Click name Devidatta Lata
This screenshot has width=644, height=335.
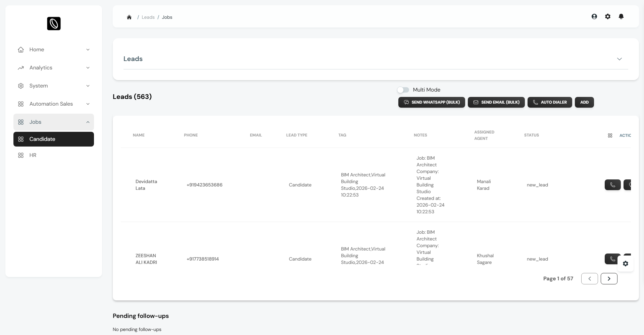click(146, 185)
